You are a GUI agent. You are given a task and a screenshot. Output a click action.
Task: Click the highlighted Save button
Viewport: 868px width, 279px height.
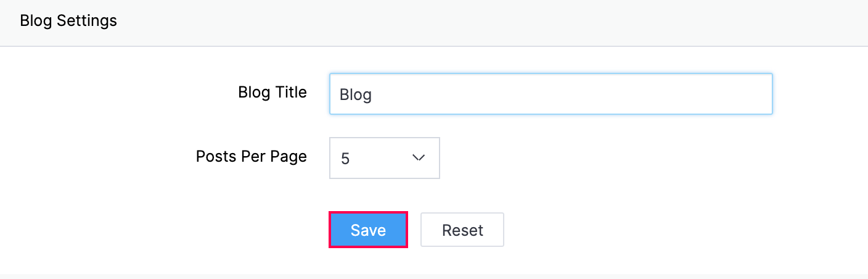[368, 230]
